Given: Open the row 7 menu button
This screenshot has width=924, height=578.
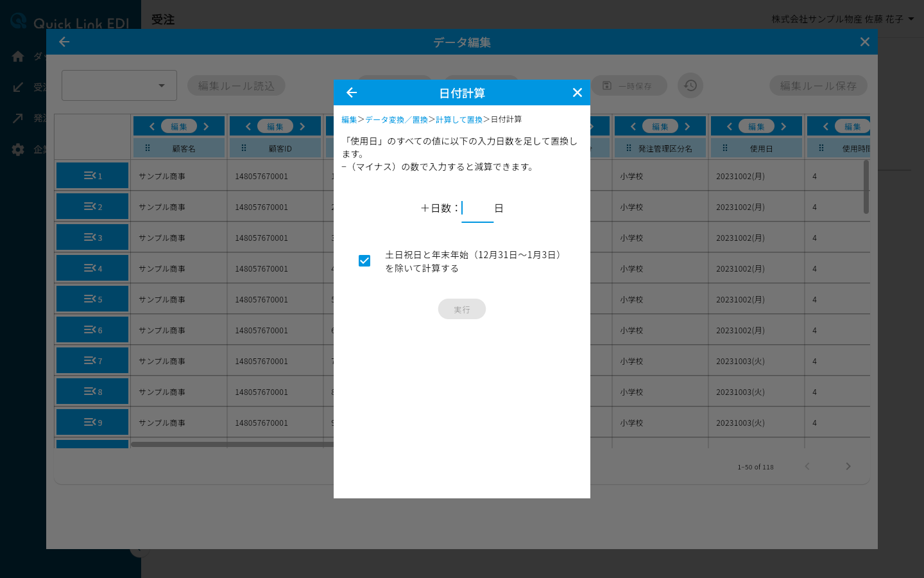Looking at the screenshot, I should pos(92,360).
